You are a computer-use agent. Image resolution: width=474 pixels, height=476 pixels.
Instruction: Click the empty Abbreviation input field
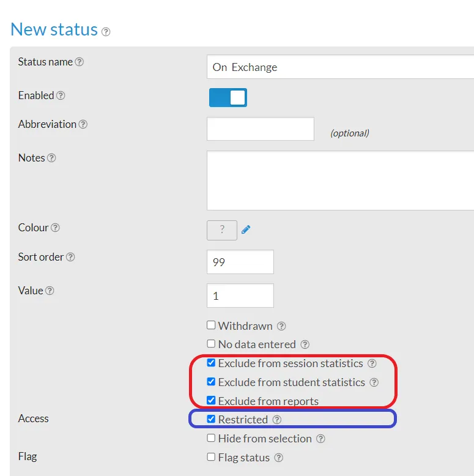click(x=261, y=128)
